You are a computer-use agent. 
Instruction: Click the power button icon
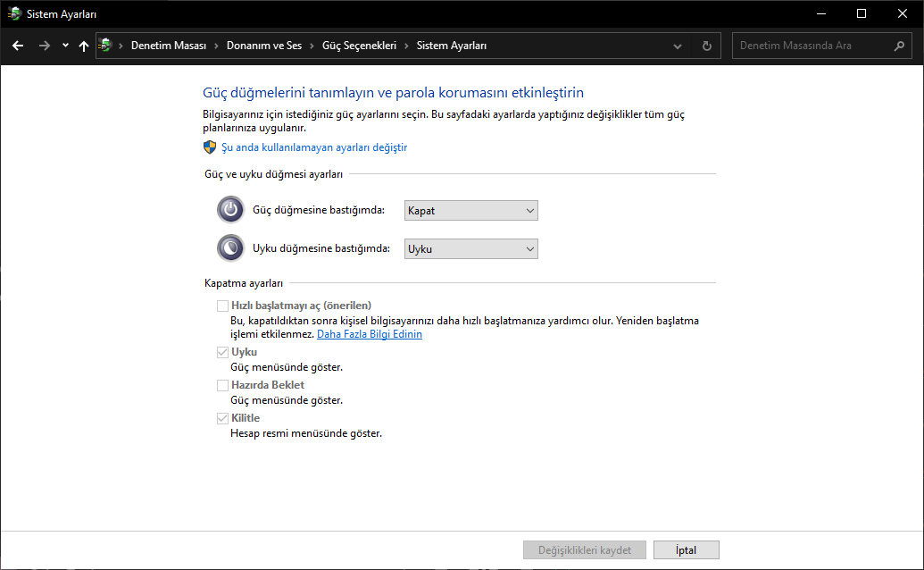pyautogui.click(x=230, y=210)
